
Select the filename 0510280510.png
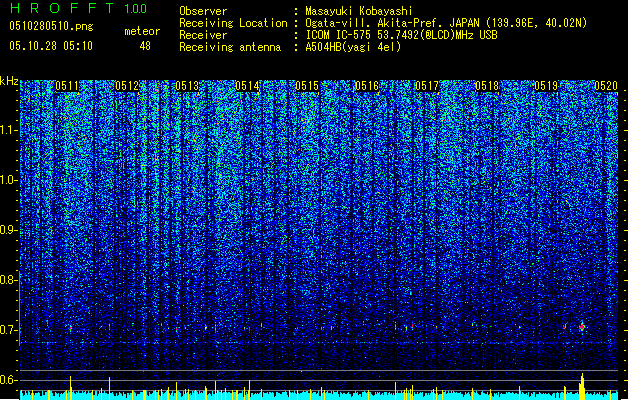(51, 26)
